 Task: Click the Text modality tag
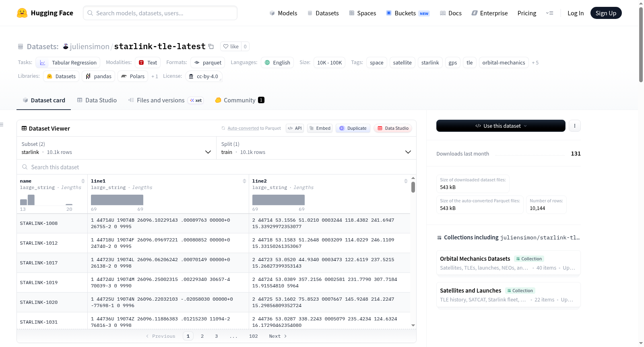click(x=148, y=62)
